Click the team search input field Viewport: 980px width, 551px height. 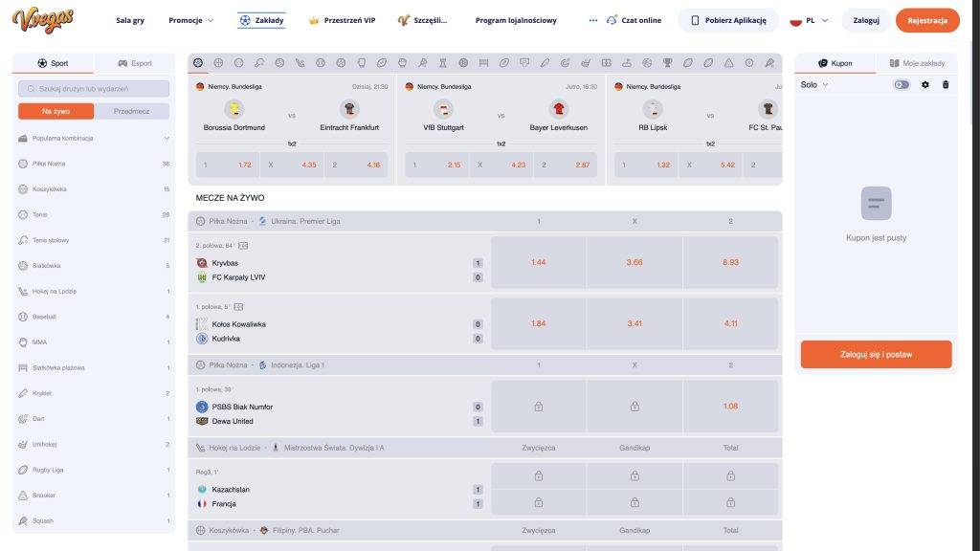coord(94,89)
